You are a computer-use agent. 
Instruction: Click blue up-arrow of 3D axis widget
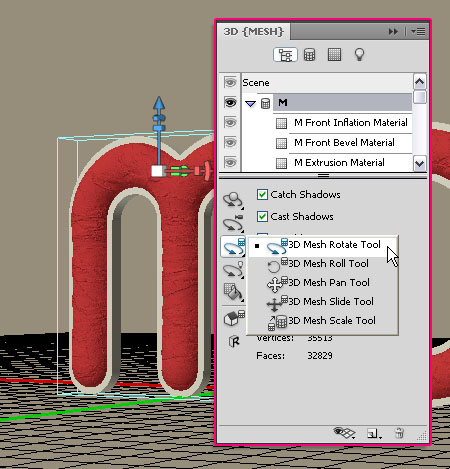point(159,104)
